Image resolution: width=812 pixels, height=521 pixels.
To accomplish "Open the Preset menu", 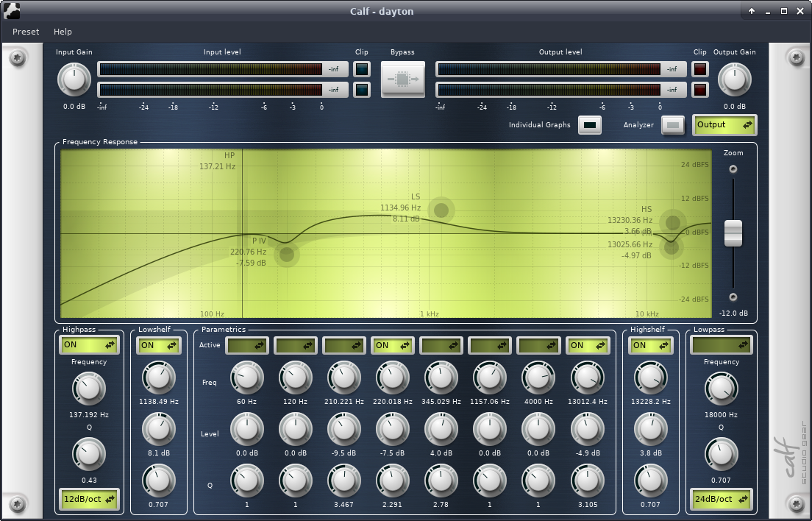I will 26,32.
